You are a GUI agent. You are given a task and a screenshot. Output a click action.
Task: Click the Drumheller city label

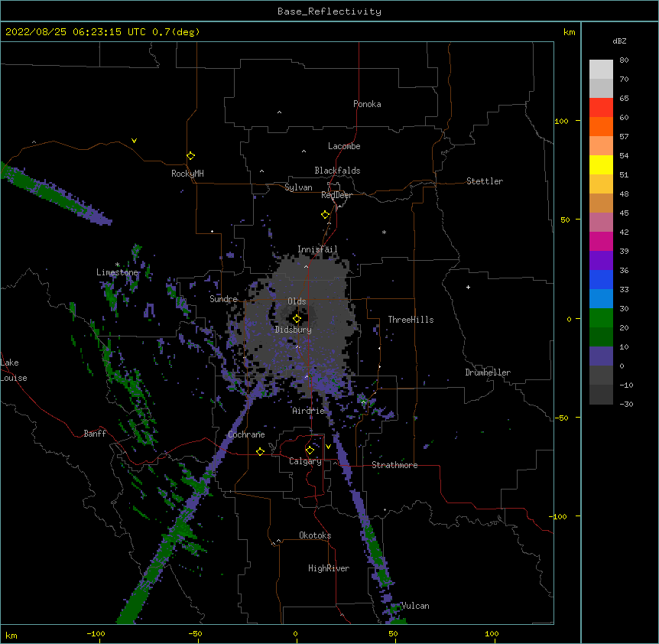[x=488, y=372]
